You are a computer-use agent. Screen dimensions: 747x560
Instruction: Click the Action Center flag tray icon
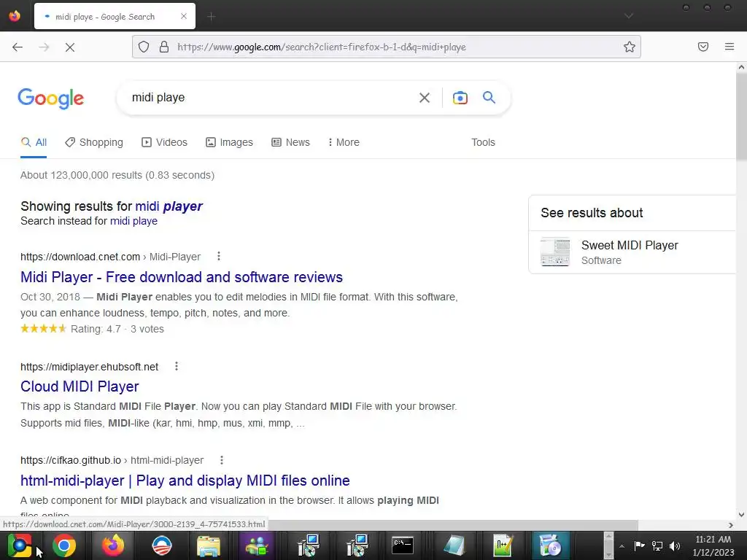(x=639, y=545)
